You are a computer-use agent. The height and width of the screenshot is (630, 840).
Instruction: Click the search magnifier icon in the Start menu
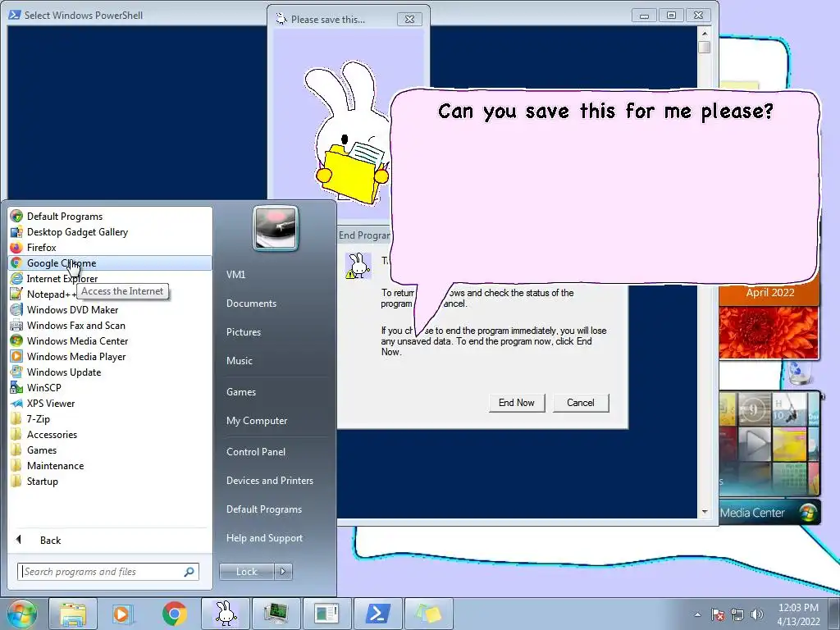[189, 572]
